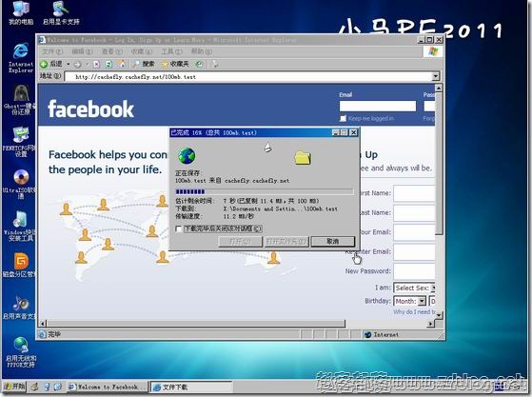Click the Facebook Email login field

click(x=378, y=107)
